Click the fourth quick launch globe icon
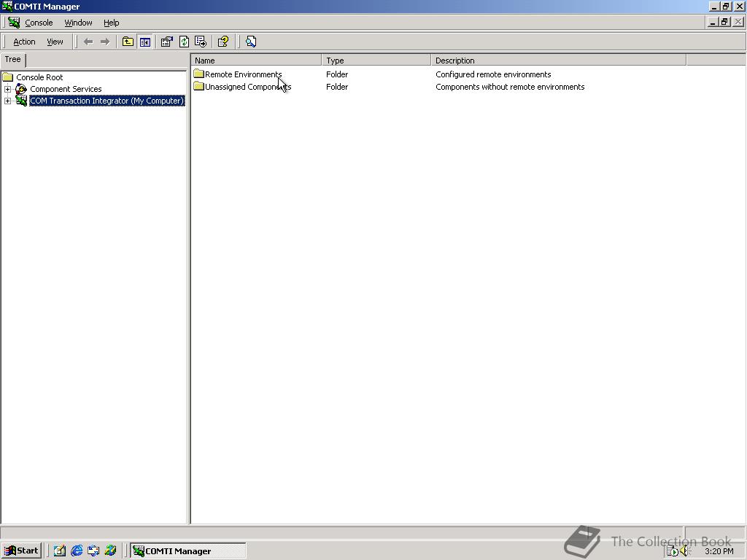The image size is (747, 560). pyautogui.click(x=111, y=551)
